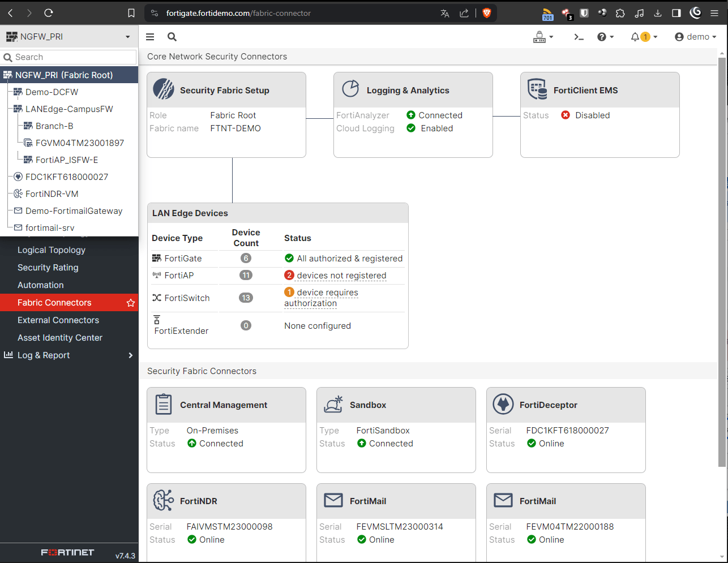Open Logical Topology menu item
The width and height of the screenshot is (728, 563).
point(69,250)
